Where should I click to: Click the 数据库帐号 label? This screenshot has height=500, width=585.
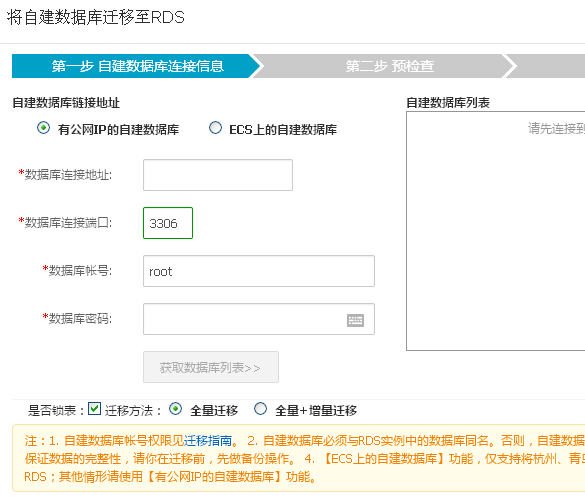(77, 271)
